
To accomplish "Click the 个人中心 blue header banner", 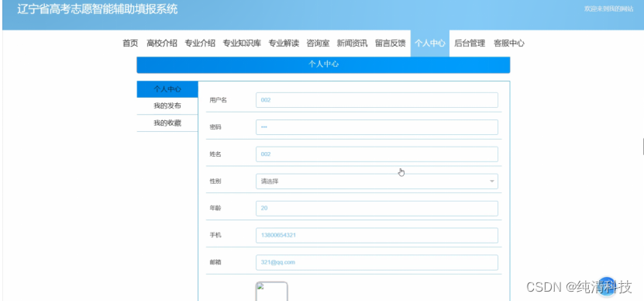I will point(323,64).
